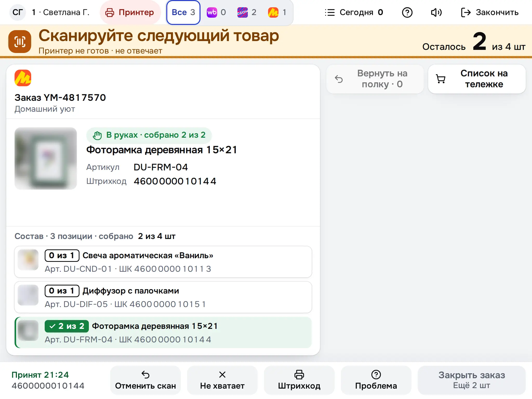Click the 0 из 1 badge for diffuser

(x=62, y=291)
